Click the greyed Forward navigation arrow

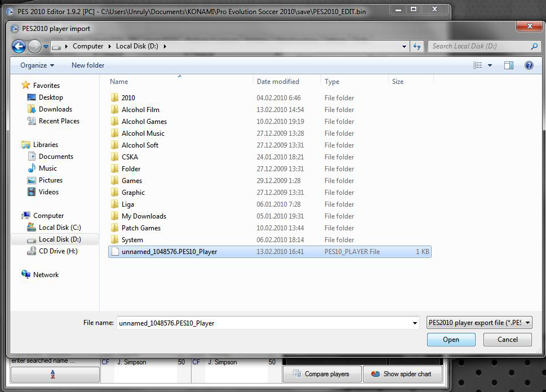click(34, 46)
